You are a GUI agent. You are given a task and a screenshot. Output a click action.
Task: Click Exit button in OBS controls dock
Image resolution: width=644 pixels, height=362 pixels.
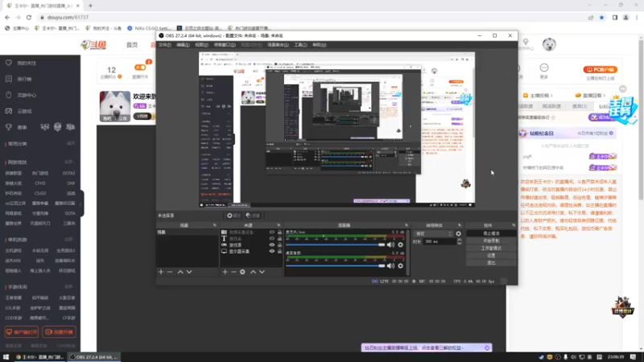pyautogui.click(x=491, y=263)
